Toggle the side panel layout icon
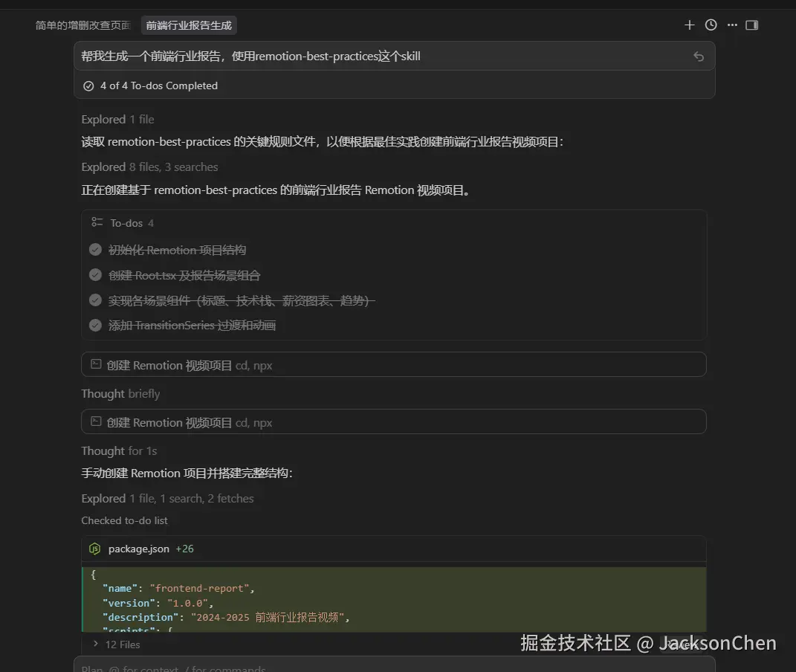This screenshot has height=672, width=796. pyautogui.click(x=751, y=25)
